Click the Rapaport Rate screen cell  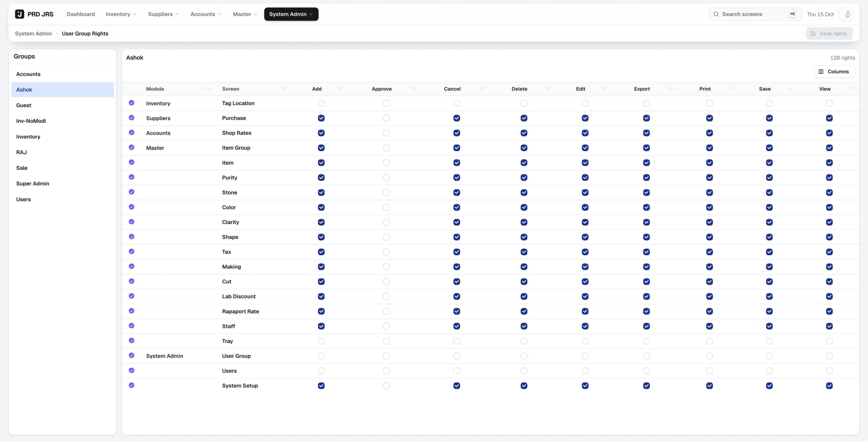241,311
